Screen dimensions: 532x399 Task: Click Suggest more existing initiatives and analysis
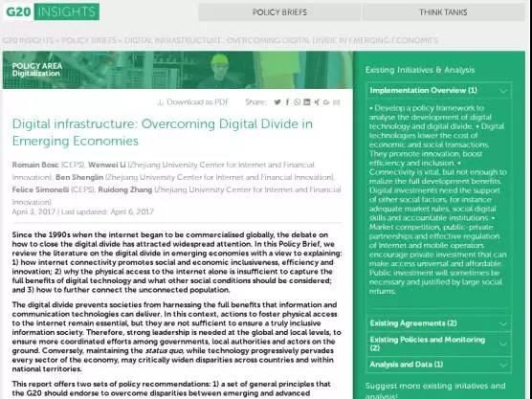(x=435, y=390)
